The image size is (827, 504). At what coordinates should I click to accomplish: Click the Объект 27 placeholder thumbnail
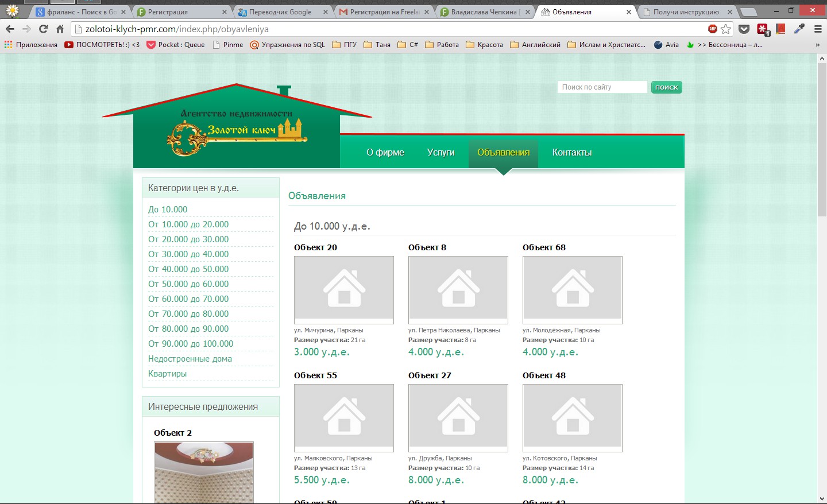point(458,418)
